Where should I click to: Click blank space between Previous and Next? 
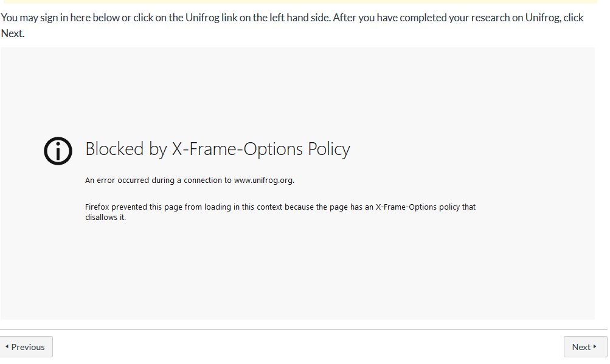[x=308, y=347]
